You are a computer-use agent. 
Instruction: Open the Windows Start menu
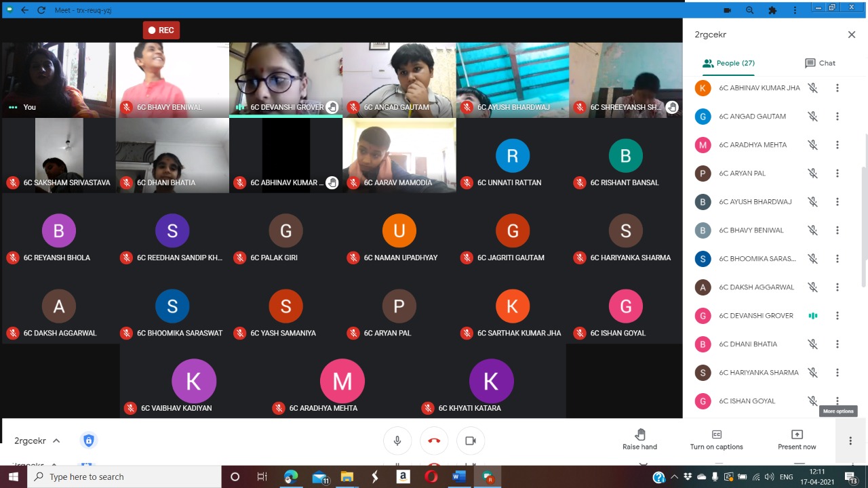click(x=14, y=477)
